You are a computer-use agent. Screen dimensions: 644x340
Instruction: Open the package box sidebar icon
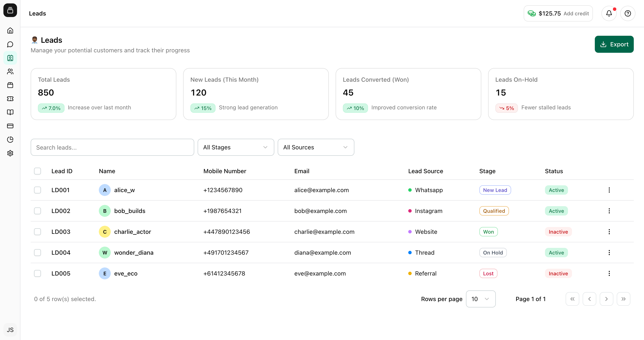(x=10, y=85)
